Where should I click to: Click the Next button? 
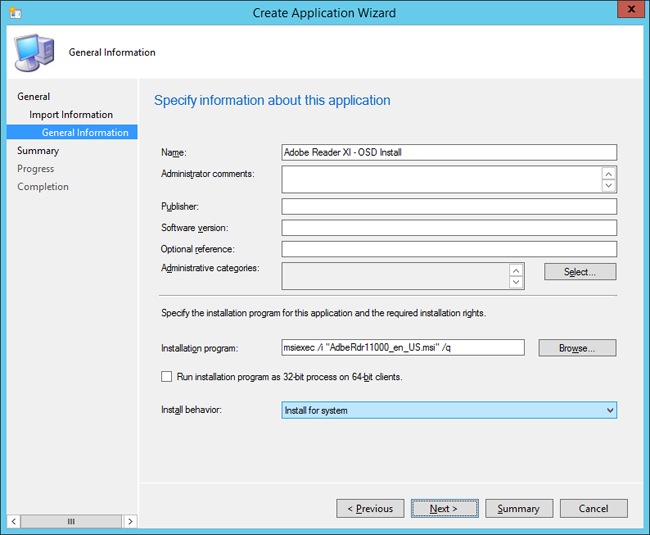click(x=444, y=508)
